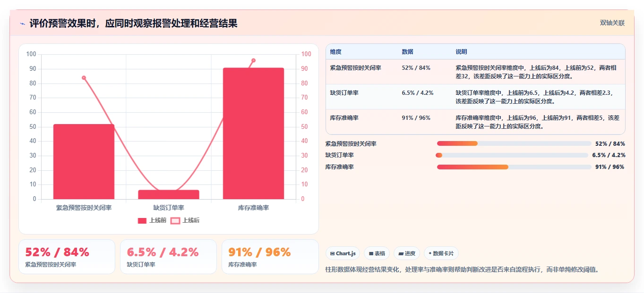The width and height of the screenshot is (644, 293).
Task: Click the 缺货订单率 bar in the chart
Action: pos(169,194)
